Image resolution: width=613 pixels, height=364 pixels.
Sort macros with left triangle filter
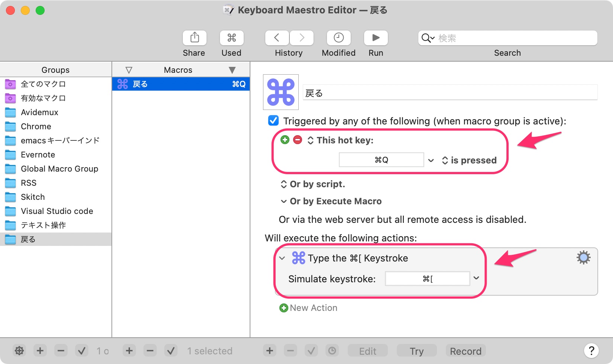coord(129,70)
